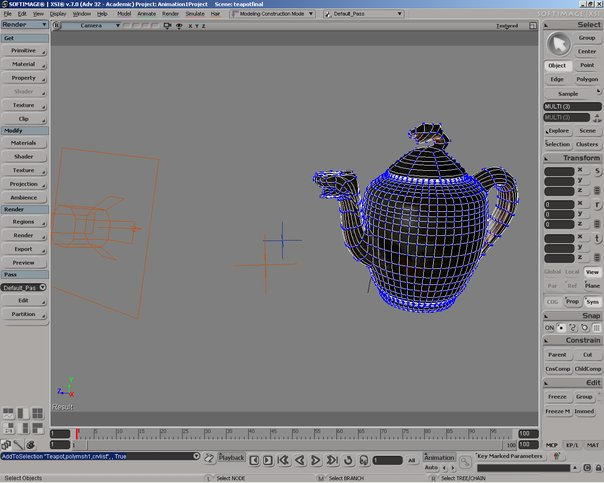Toggle the loop playback icon
This screenshot has width=604, height=483.
pyautogui.click(x=348, y=460)
